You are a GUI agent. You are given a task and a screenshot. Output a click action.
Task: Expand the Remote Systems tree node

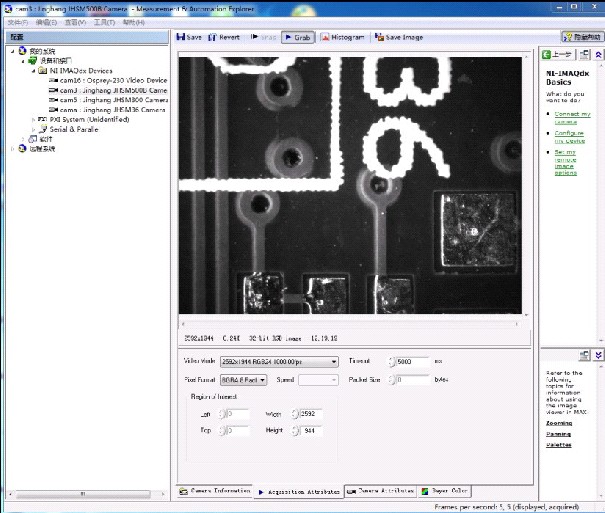[13, 148]
